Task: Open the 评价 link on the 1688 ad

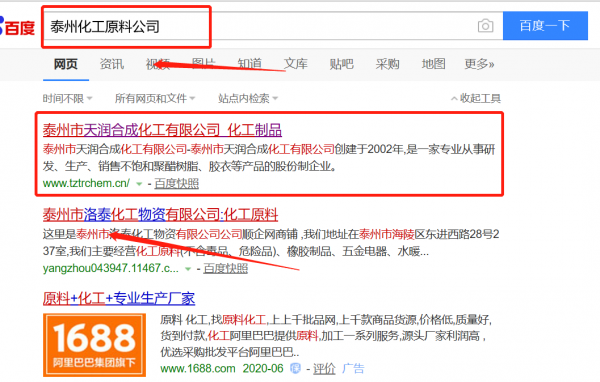Action: tap(324, 369)
